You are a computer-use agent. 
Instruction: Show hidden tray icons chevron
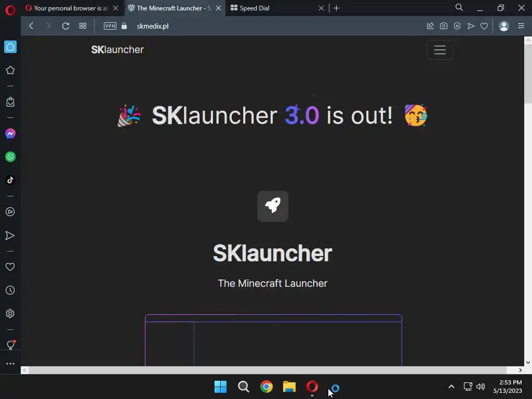(x=451, y=387)
